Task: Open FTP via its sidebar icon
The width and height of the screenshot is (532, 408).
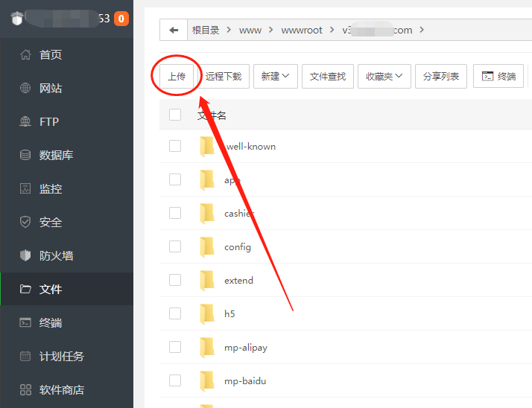Action: pyautogui.click(x=25, y=121)
